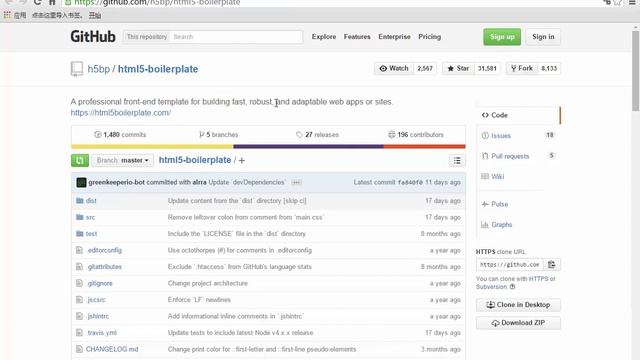640x360 pixels.
Task: Open Explore in the top navigation
Action: coord(324,37)
